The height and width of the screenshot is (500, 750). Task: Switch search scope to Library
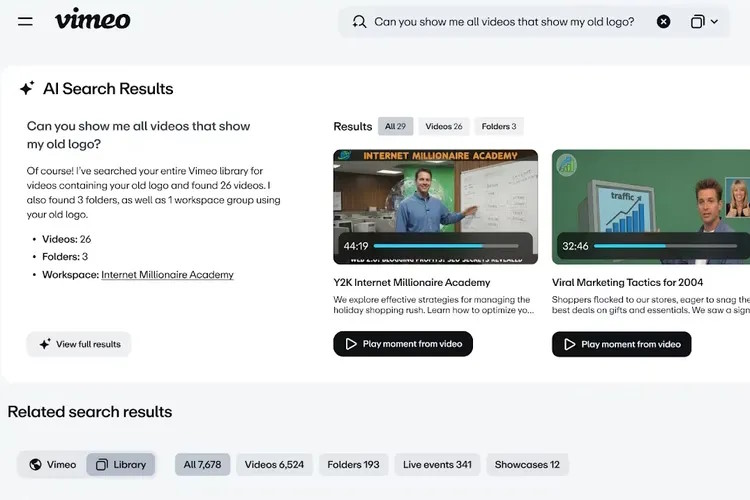(x=121, y=465)
